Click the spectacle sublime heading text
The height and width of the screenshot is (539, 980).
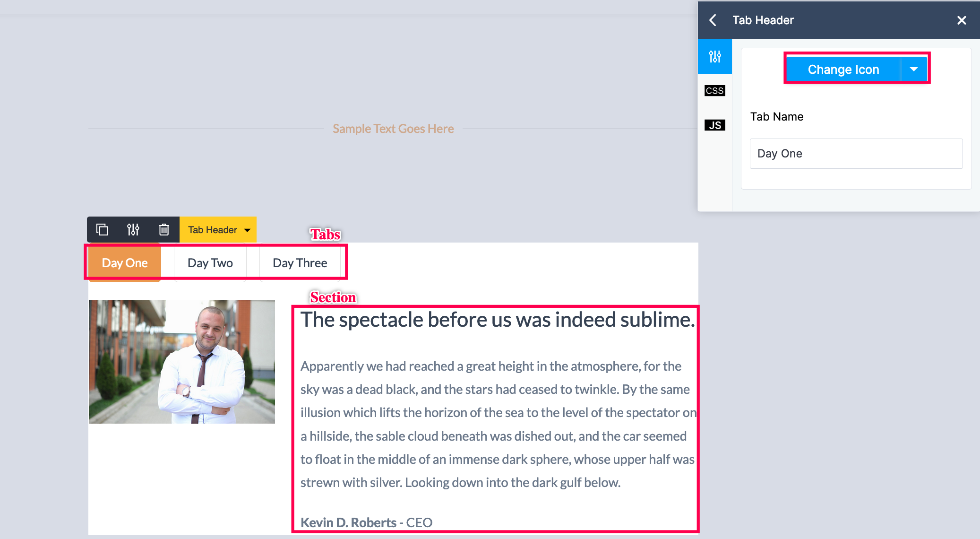498,320
